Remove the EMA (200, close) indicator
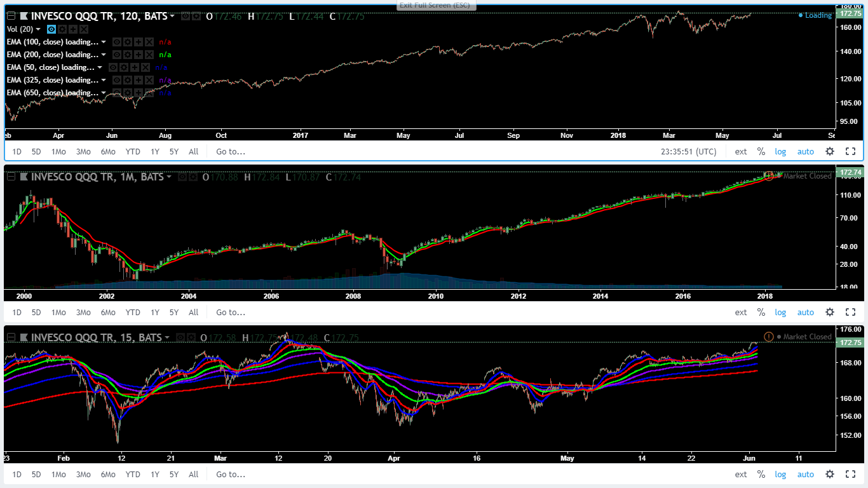 point(149,55)
